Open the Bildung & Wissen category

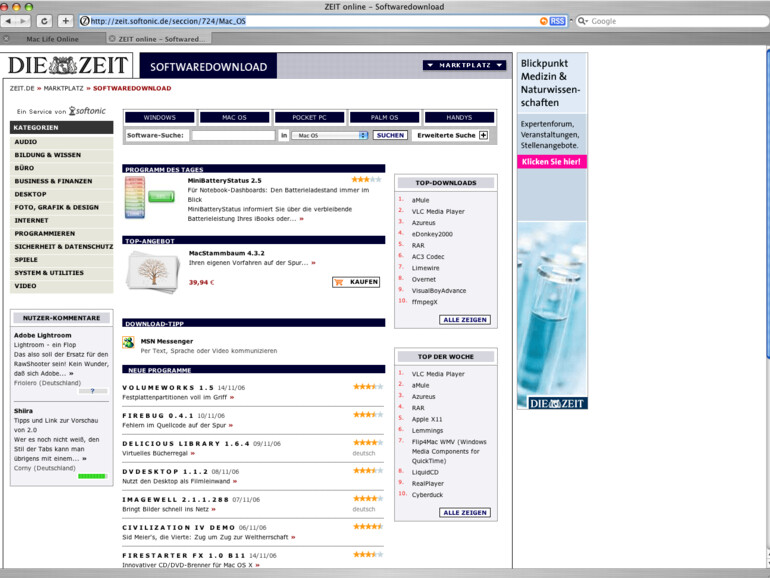61,155
